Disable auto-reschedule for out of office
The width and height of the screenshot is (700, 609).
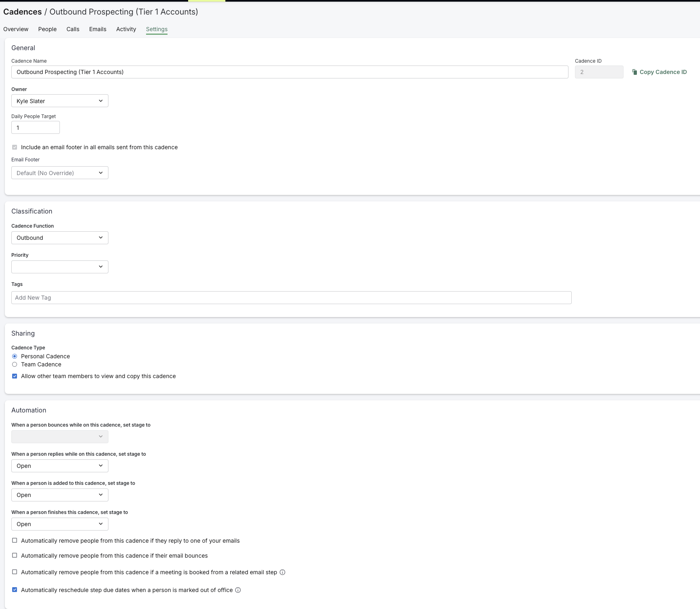point(15,590)
